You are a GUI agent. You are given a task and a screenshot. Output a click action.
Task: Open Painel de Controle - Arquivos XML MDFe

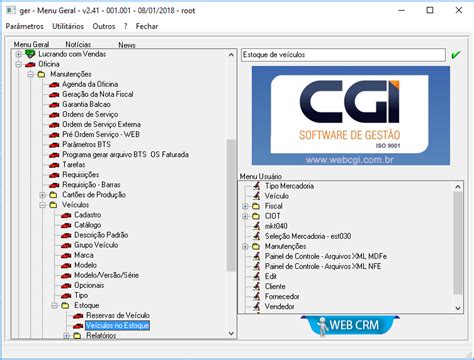tap(326, 256)
